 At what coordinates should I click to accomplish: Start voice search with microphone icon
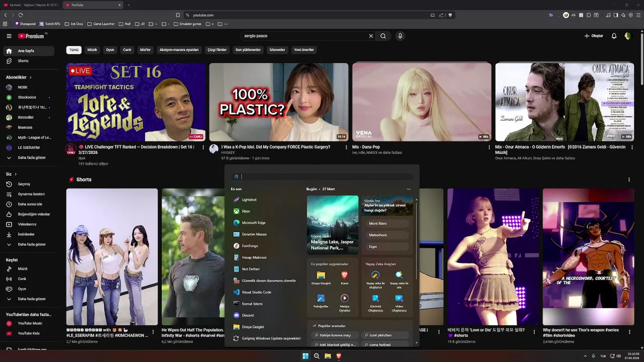click(400, 36)
